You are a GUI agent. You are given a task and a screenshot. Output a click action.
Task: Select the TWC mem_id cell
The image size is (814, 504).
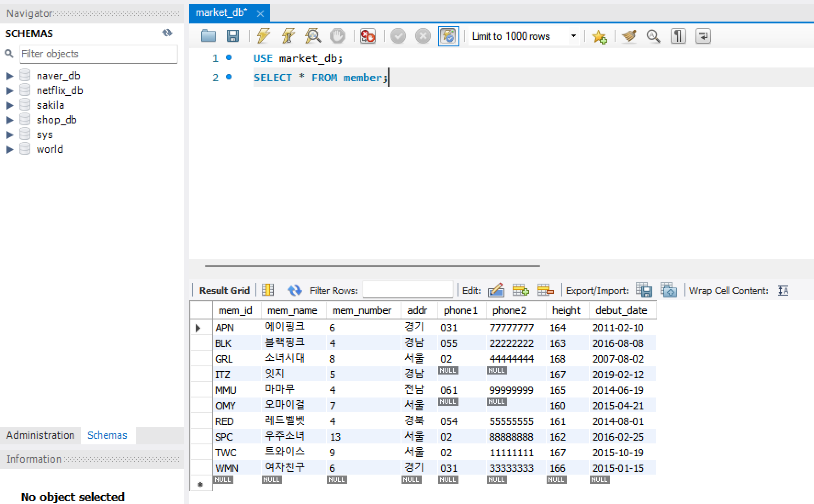[x=237, y=453]
